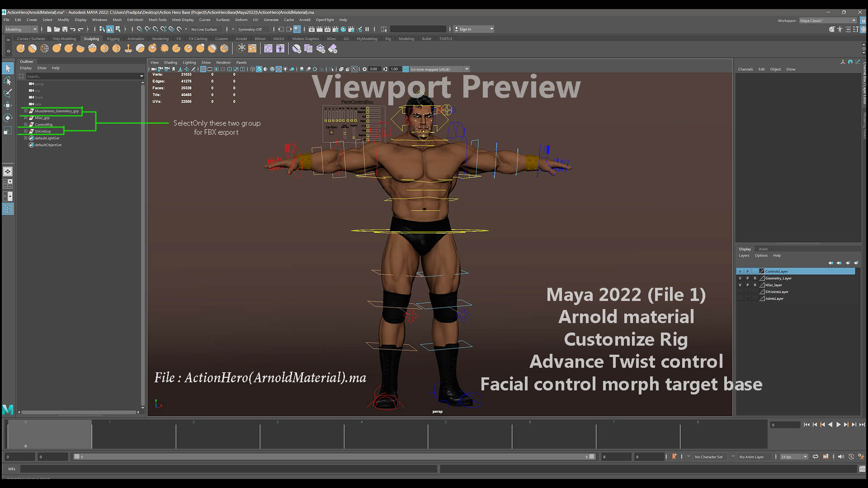The width and height of the screenshot is (868, 488).
Task: Toggle visibility V of Geometry_Layer
Action: pos(740,278)
